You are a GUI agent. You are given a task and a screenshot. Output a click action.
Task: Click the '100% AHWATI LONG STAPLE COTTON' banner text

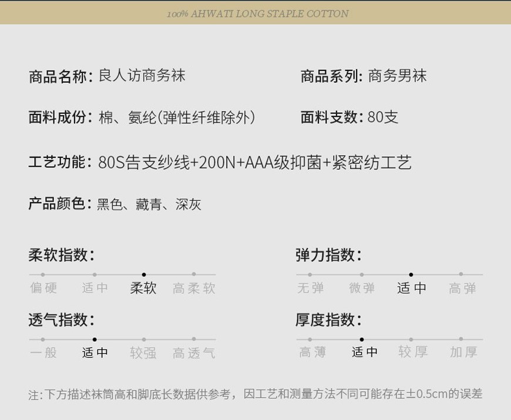coord(257,14)
